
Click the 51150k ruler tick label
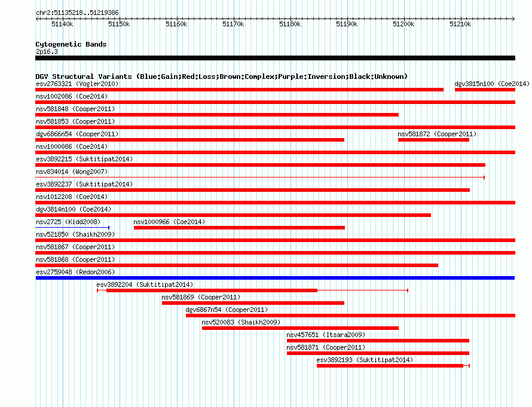click(x=119, y=24)
